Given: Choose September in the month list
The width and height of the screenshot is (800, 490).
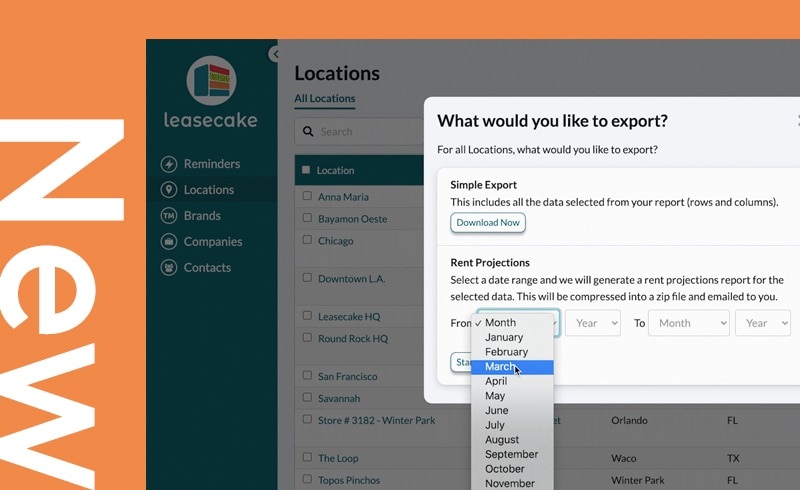Looking at the screenshot, I should point(512,454).
